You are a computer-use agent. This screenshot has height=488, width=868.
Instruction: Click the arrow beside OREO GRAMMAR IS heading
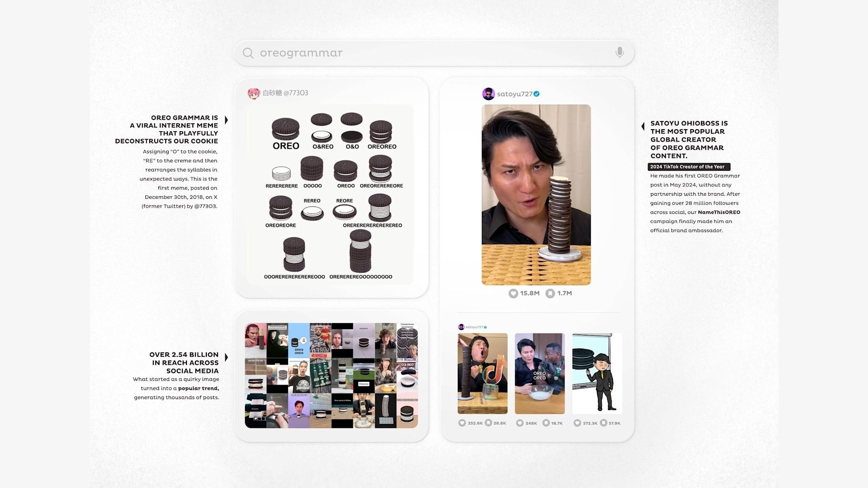pos(226,120)
